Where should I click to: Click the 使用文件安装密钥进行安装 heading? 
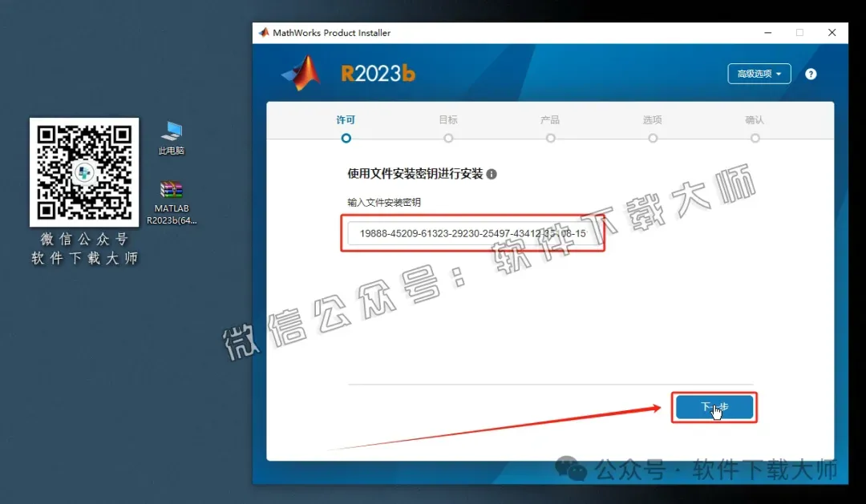pyautogui.click(x=415, y=174)
